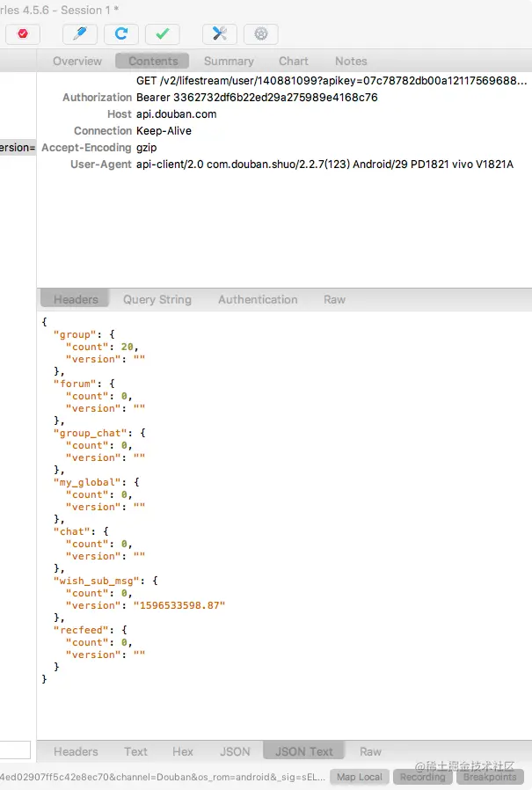532x790 pixels.
Task: Click the filter input field
Action: pos(15,750)
